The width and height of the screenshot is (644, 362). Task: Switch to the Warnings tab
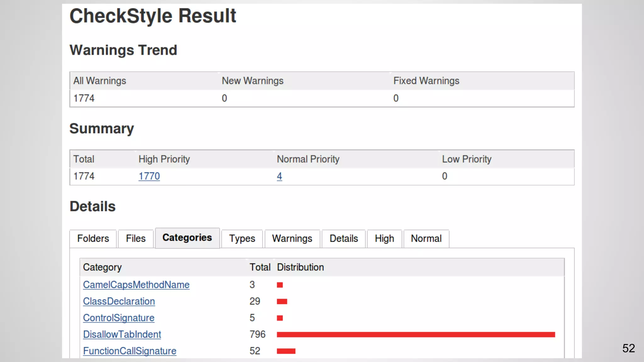[292, 239]
